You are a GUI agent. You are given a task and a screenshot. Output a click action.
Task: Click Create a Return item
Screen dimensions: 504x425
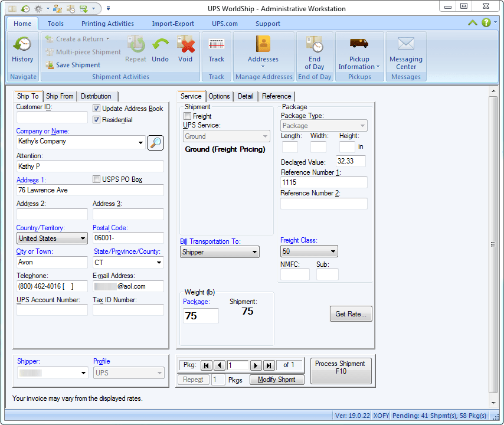[77, 39]
